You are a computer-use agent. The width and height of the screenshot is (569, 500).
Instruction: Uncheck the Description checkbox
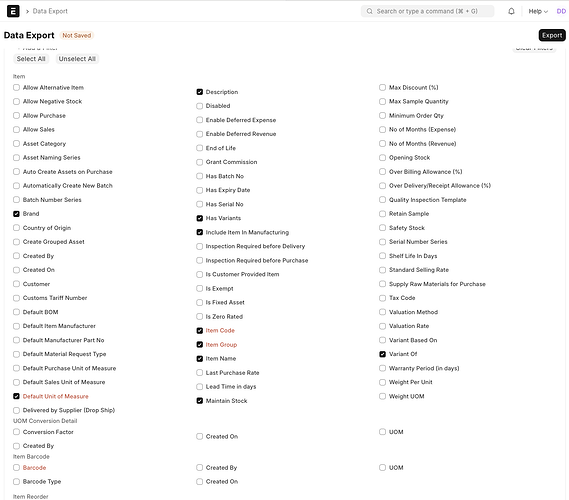[200, 92]
